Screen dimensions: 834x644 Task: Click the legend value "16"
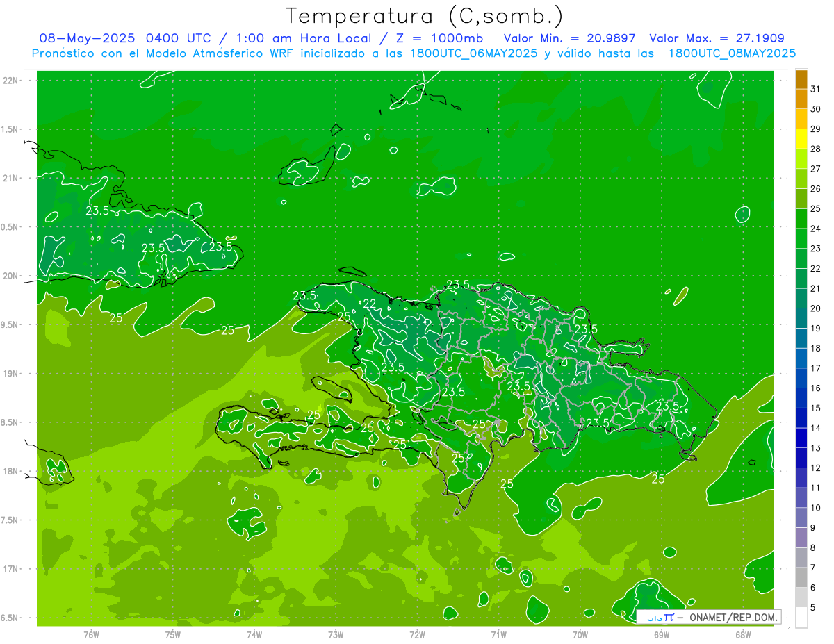tap(815, 388)
